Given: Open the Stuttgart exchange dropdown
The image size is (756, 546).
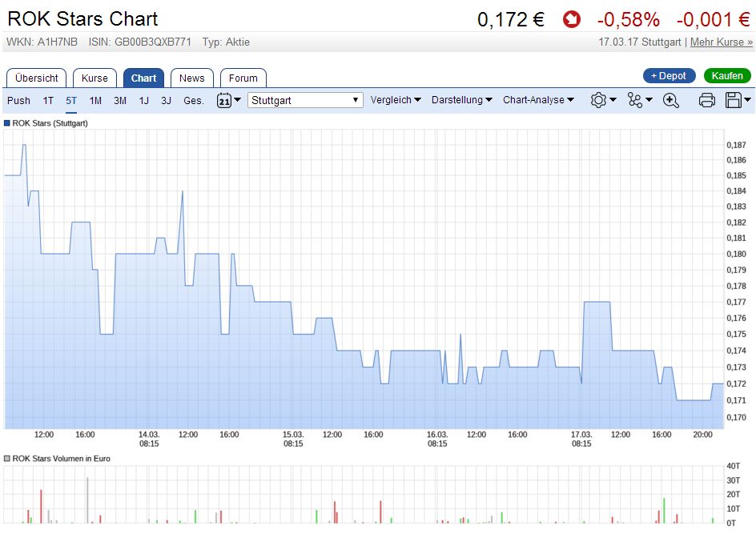Looking at the screenshot, I should [305, 100].
